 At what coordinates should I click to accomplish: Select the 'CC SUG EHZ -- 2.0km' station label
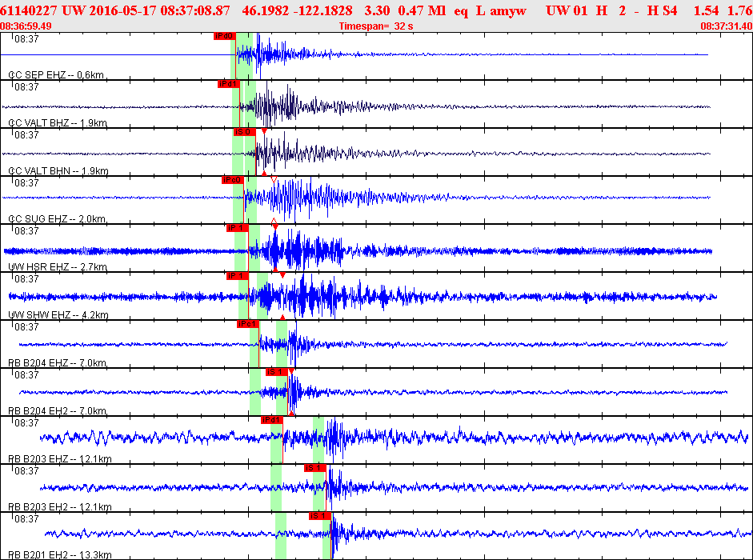click(57, 219)
